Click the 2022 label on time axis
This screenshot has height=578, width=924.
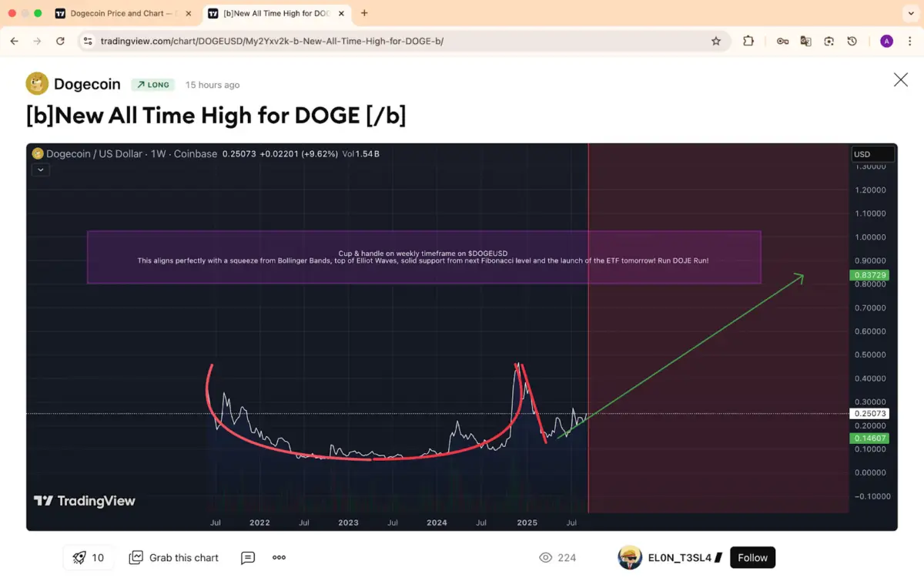[259, 523]
